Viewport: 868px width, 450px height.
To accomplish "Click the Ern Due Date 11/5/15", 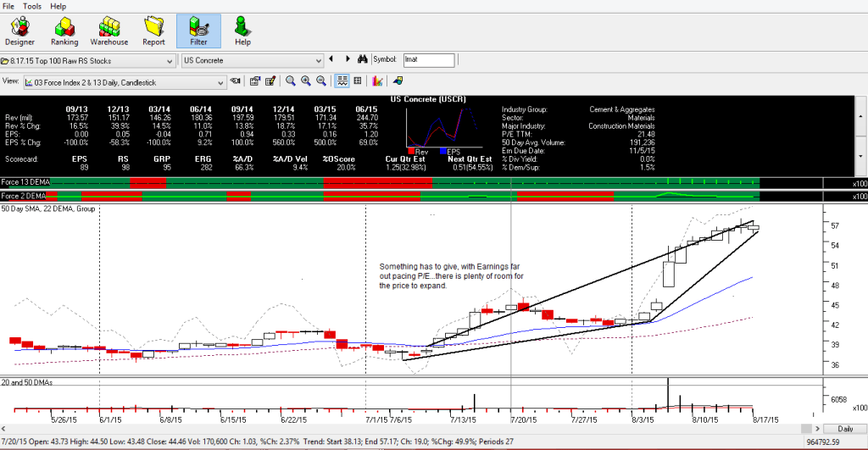I will (x=643, y=151).
